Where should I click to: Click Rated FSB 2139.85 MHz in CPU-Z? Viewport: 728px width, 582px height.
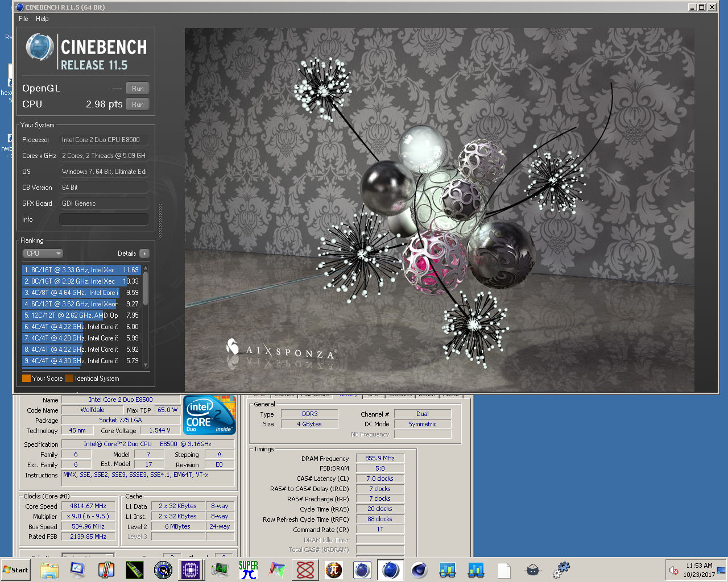click(x=88, y=537)
